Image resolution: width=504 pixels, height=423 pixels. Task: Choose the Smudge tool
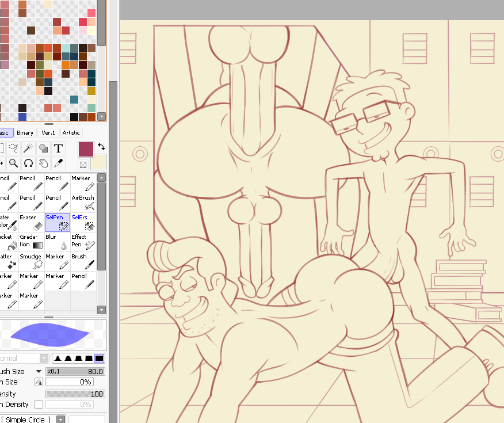tap(31, 261)
